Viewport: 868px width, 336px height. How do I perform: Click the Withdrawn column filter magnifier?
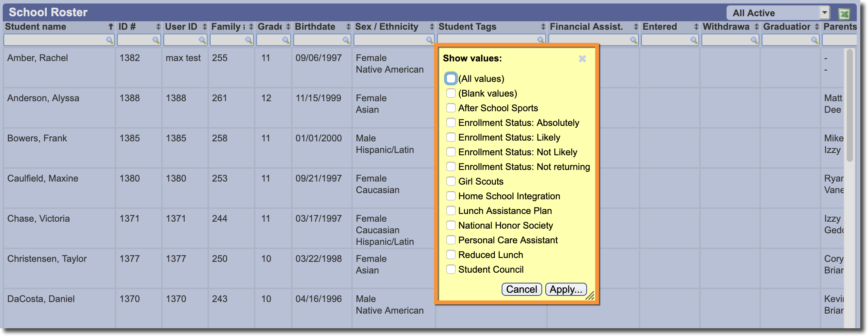coord(754,40)
